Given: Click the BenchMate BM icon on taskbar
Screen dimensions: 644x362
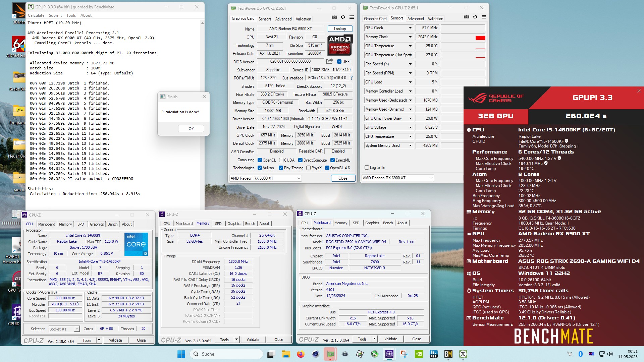Looking at the screenshot, I should point(448,354).
